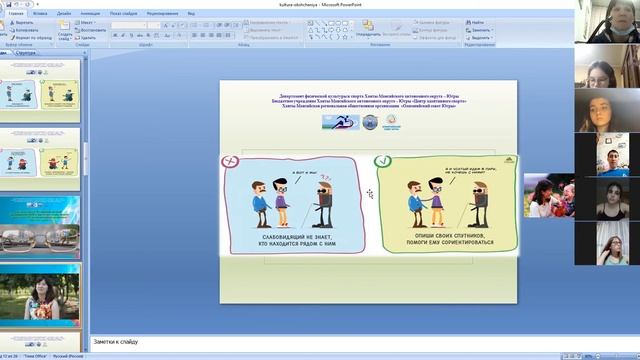Save the presentation from the quick access toolbar

[x=9, y=4]
